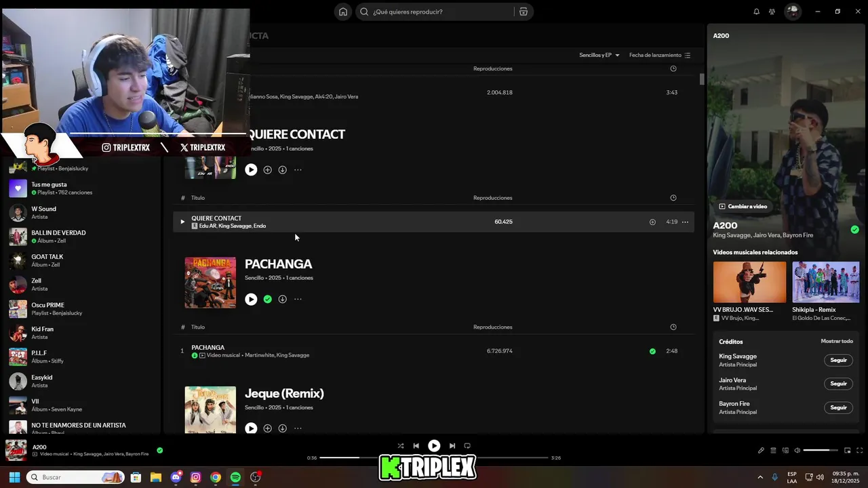Skip to next track

pyautogui.click(x=452, y=446)
